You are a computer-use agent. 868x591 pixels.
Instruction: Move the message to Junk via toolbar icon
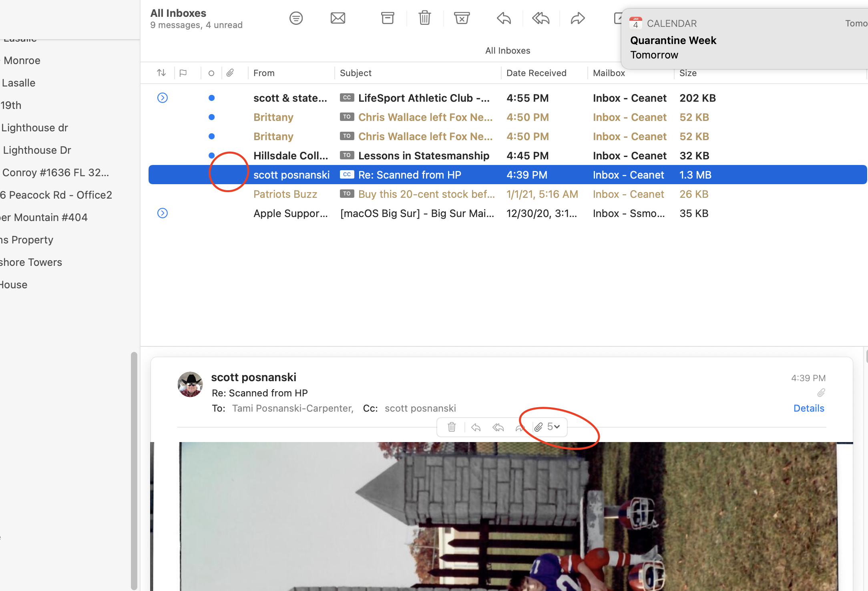click(461, 18)
